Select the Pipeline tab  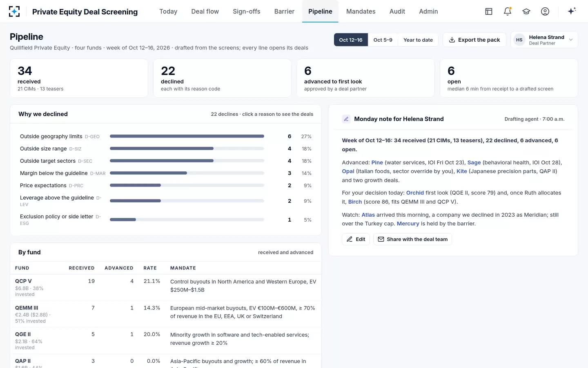(x=320, y=11)
